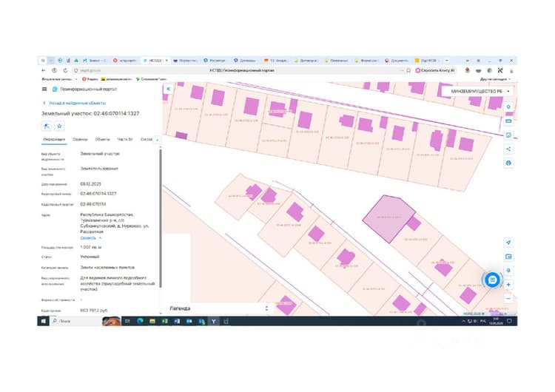555x392 pixels.
Task: Click the my location arrow icon
Action: pyautogui.click(x=508, y=243)
